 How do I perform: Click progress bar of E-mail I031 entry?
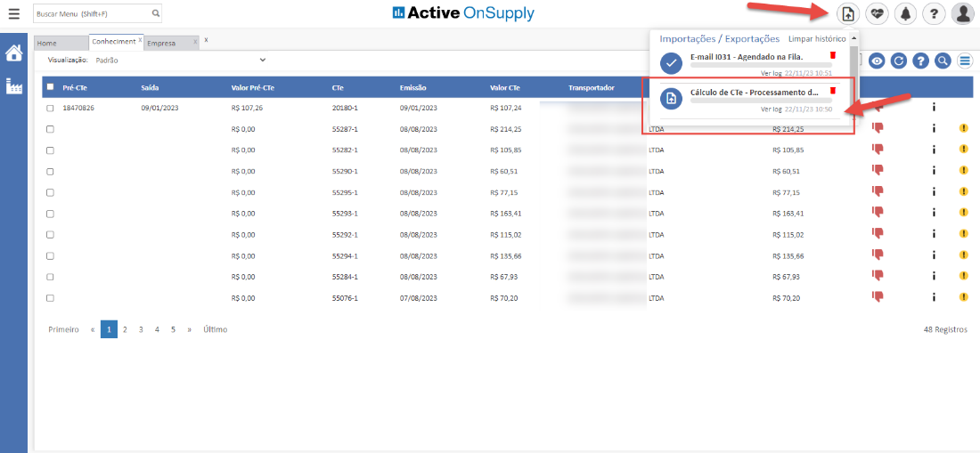coord(761,64)
